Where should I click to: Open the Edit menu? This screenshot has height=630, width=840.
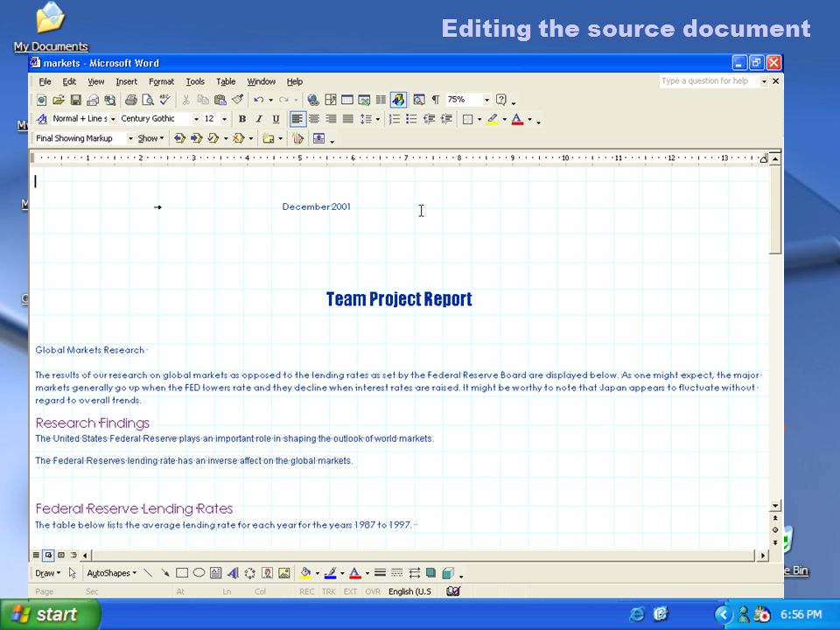pyautogui.click(x=69, y=81)
